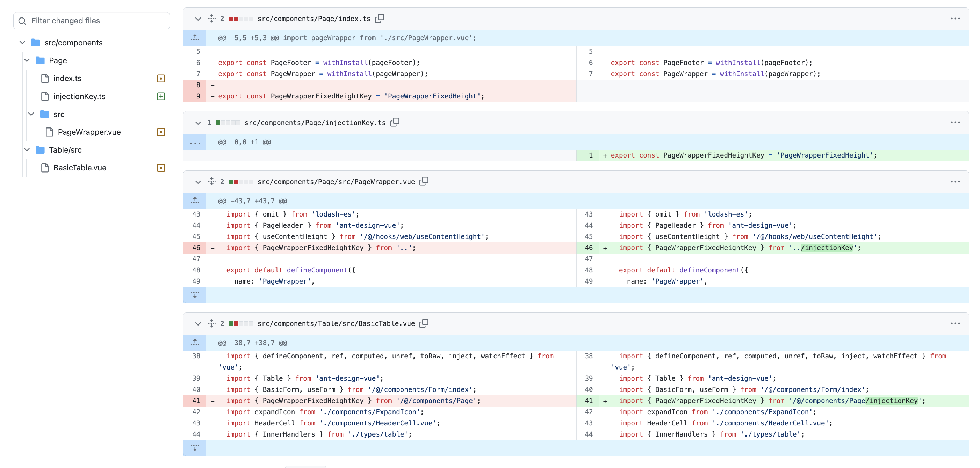Click the search magnifier icon

click(x=22, y=21)
